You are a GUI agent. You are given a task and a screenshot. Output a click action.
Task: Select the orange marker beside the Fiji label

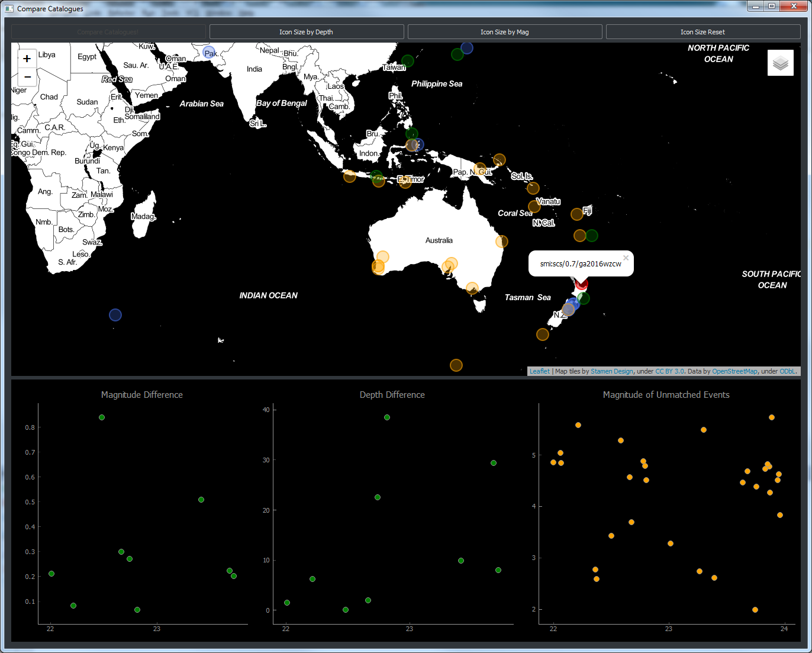pyautogui.click(x=577, y=214)
